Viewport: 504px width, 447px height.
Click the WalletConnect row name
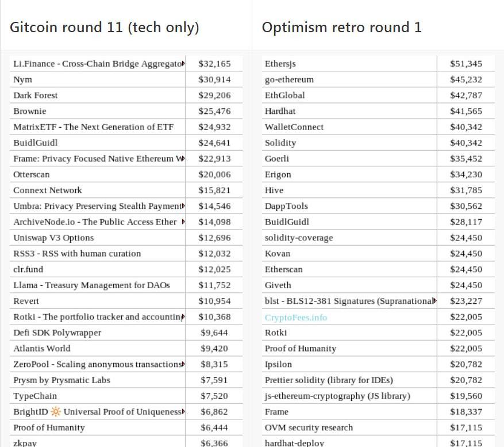click(294, 127)
